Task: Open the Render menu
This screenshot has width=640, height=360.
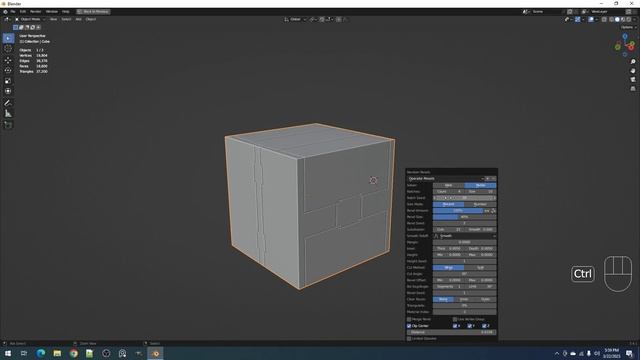Action: pyautogui.click(x=36, y=12)
